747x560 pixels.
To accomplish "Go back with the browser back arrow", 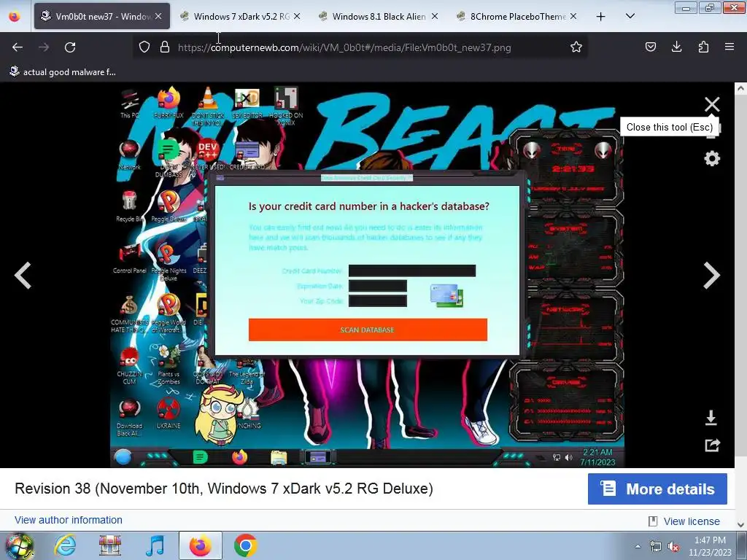I will pyautogui.click(x=18, y=47).
